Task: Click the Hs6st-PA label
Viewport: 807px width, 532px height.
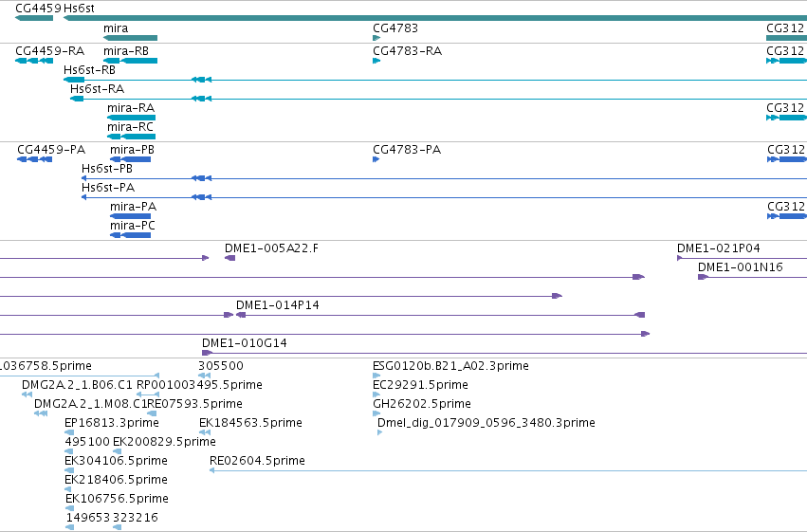Action: point(108,188)
